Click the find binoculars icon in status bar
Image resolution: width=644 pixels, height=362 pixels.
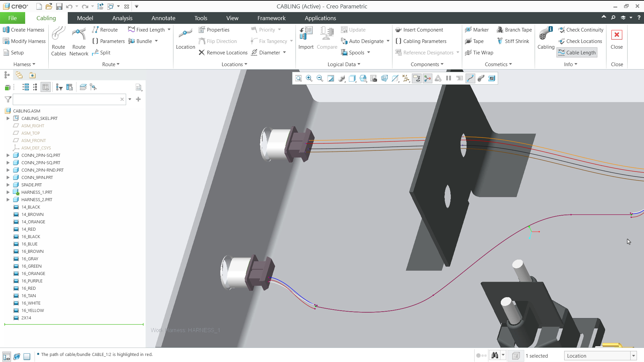494,355
